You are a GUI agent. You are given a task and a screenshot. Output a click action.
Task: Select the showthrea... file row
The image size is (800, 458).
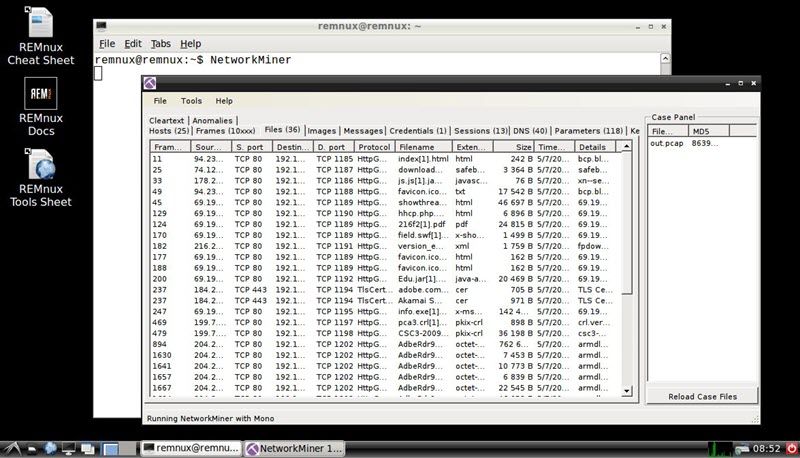385,202
